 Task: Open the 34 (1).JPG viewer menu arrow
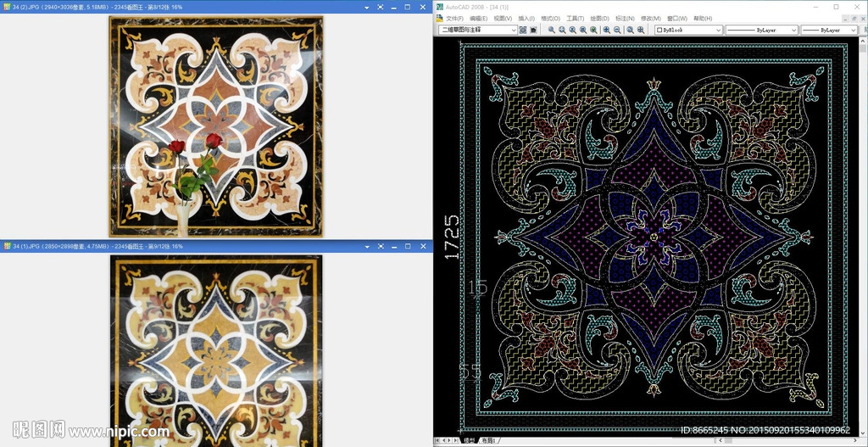point(367,246)
